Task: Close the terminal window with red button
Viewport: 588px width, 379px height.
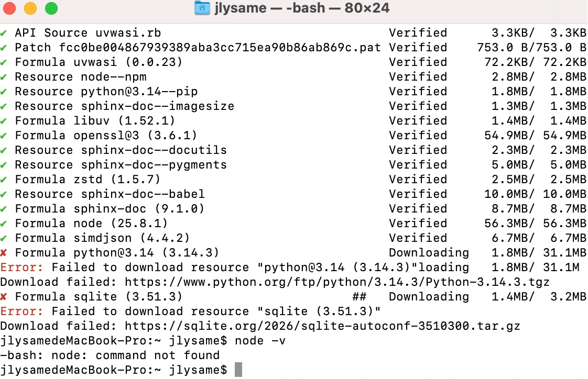Action: (10, 8)
